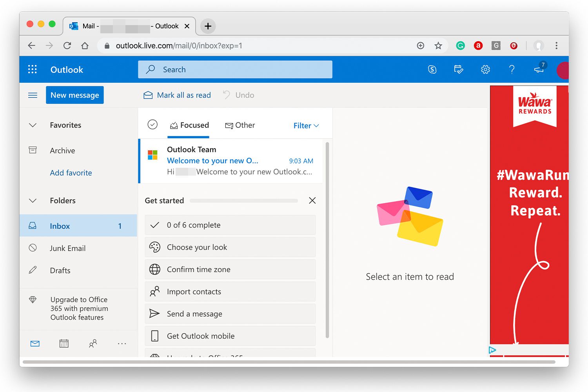Screen dimensions: 588x392
Task: Click the browser forward arrow
Action: pyautogui.click(x=49, y=46)
